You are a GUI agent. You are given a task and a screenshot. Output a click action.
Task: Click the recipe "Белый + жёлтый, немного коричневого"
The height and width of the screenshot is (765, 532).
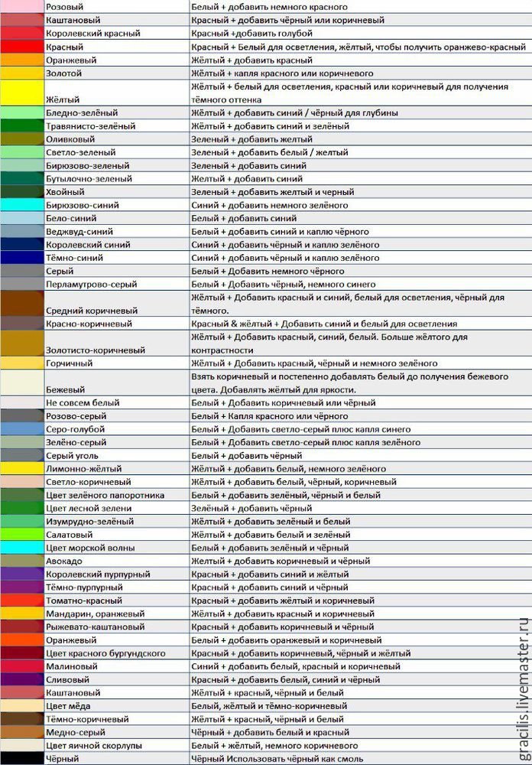pyautogui.click(x=274, y=745)
